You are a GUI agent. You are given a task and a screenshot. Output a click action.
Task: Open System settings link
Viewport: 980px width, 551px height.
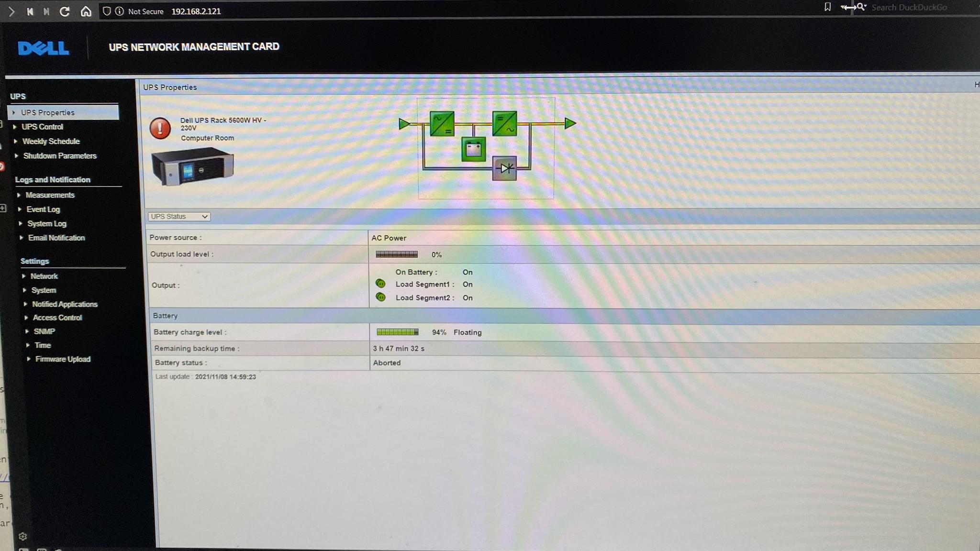(x=44, y=290)
